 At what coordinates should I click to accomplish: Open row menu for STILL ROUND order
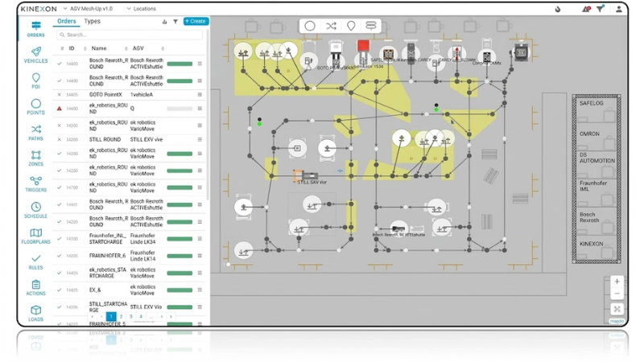tap(200, 139)
